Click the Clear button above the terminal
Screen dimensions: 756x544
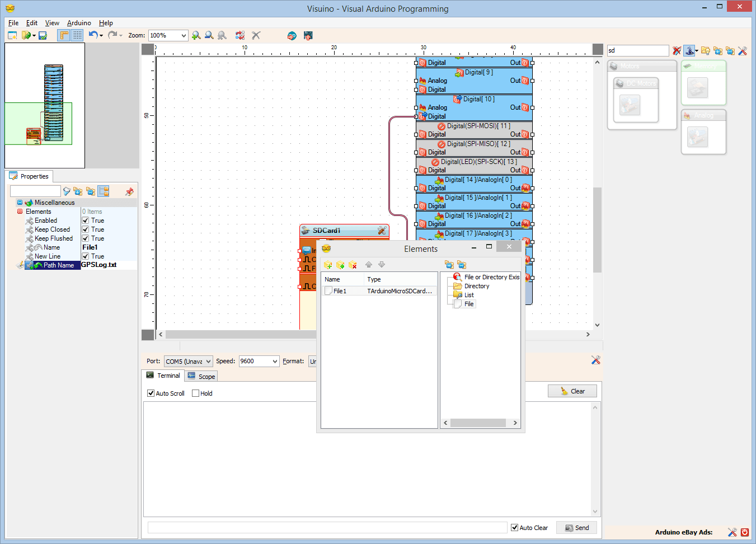[x=572, y=390]
